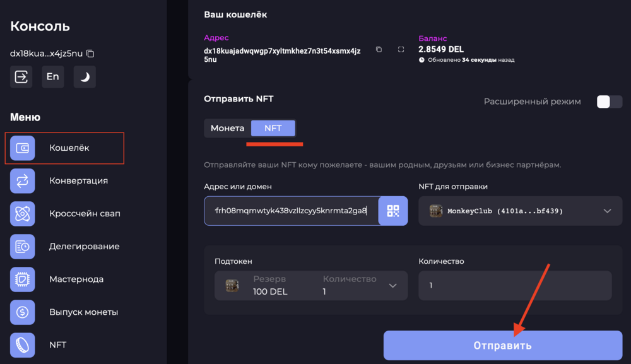Show the wallet address QR code via frame icon
The image size is (631, 364).
[x=401, y=49]
